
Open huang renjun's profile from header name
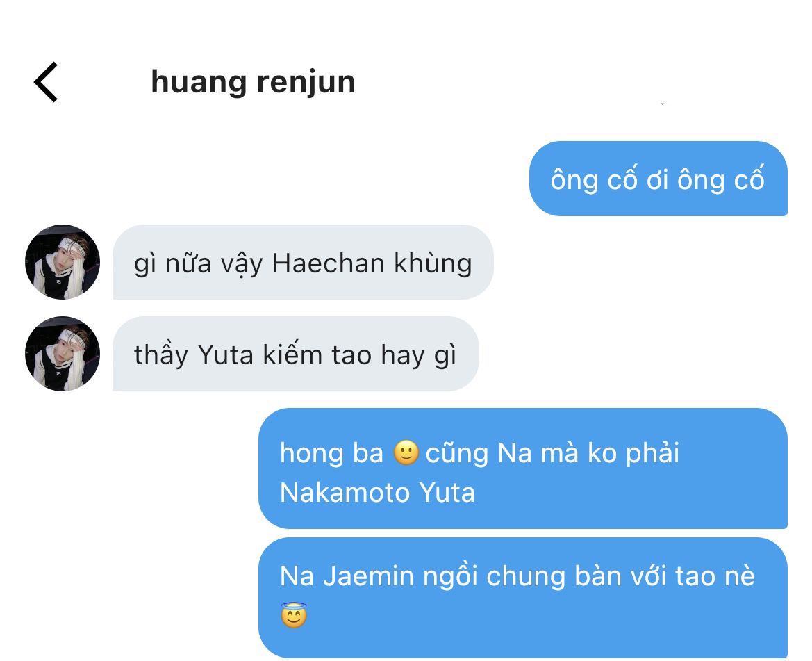pos(253,82)
